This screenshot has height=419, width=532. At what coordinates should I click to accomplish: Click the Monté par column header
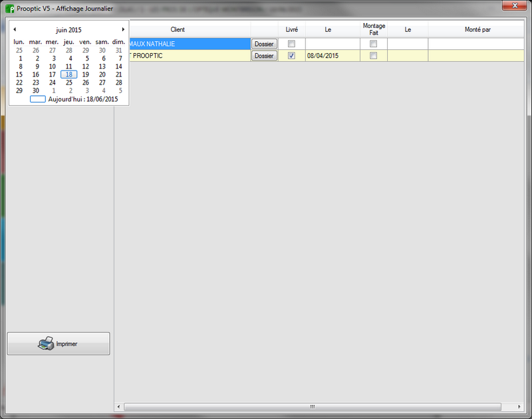pyautogui.click(x=477, y=29)
